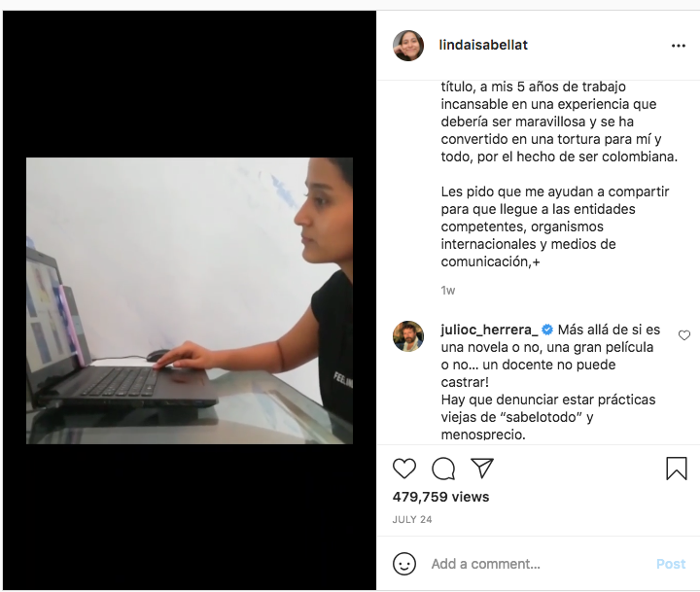
Task: Share post via paper plane icon
Action: (482, 469)
